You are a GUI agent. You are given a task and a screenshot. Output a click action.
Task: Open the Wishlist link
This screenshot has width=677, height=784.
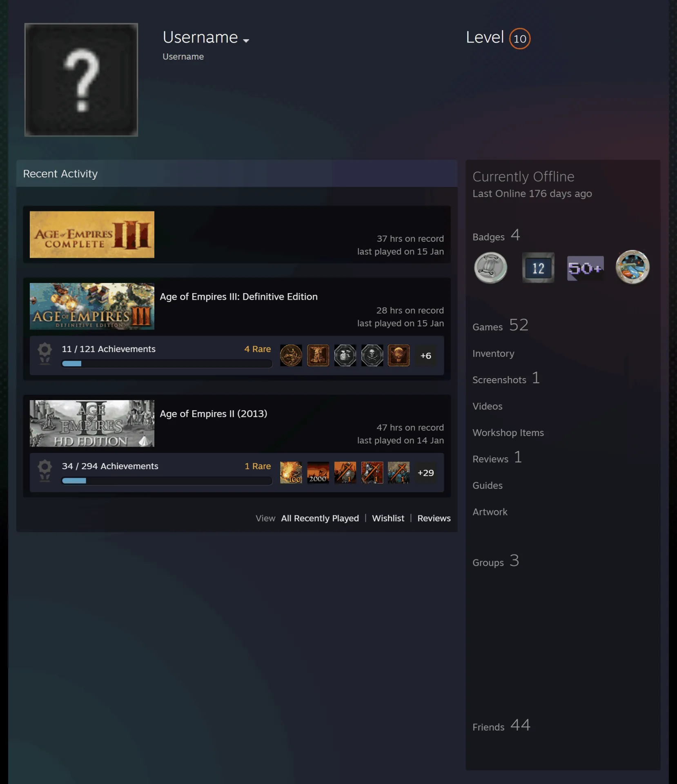tap(388, 518)
